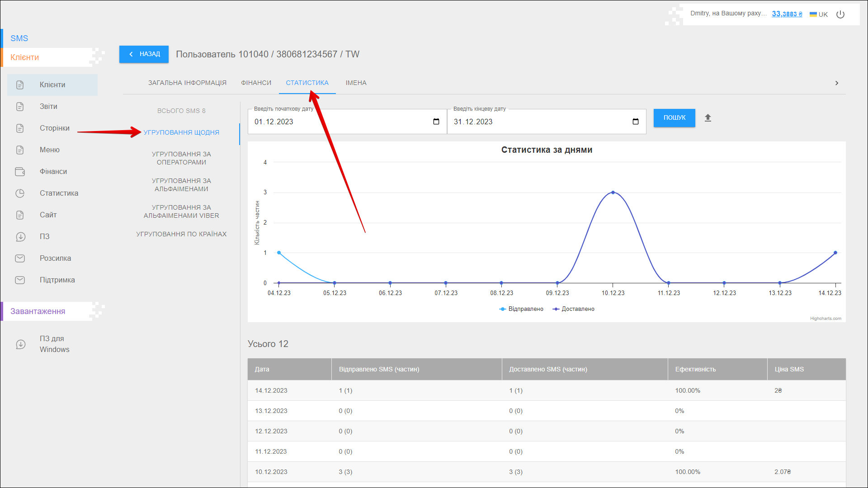868x488 pixels.
Task: Click the 10.12.23 peak data point
Action: [x=613, y=192]
